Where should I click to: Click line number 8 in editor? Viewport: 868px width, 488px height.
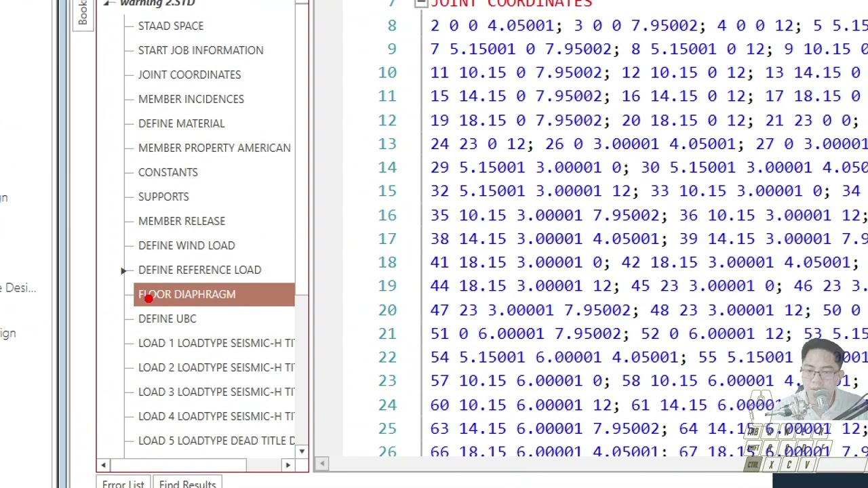point(392,26)
